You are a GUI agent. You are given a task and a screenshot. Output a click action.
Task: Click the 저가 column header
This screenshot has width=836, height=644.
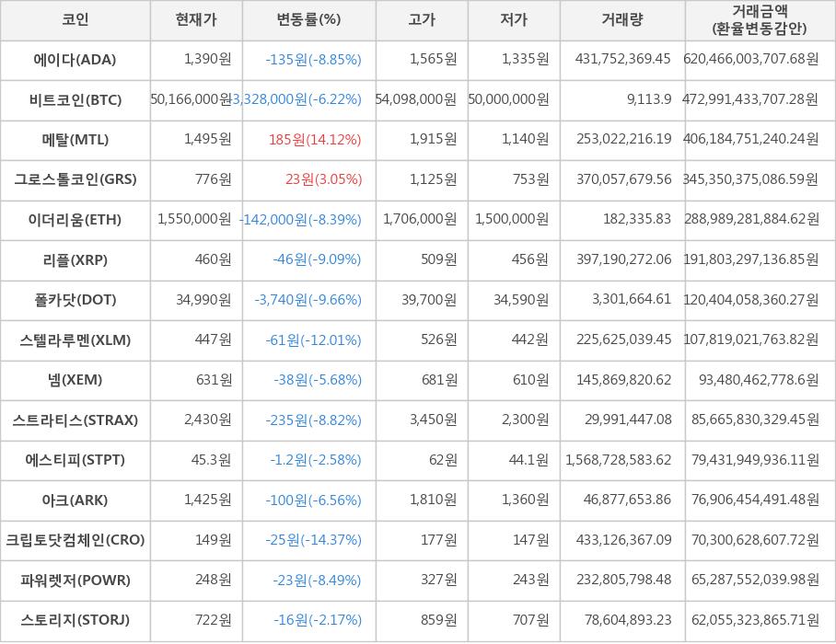[x=514, y=19]
